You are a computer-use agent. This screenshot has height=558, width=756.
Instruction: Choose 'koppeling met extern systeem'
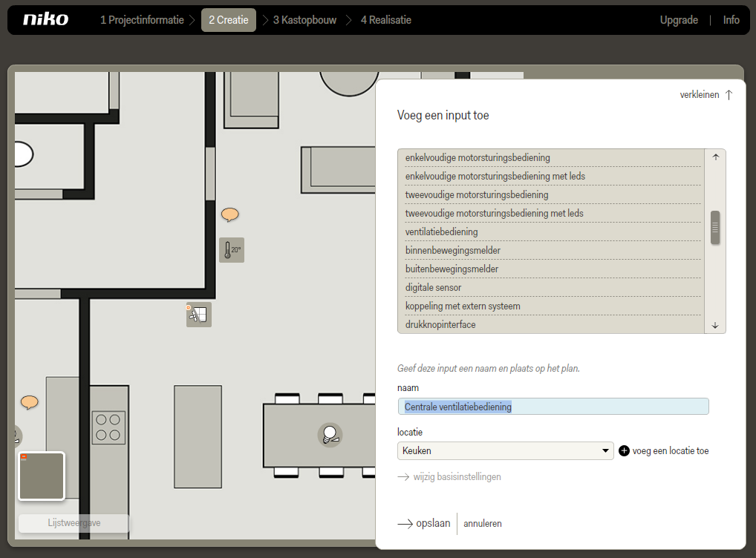553,306
